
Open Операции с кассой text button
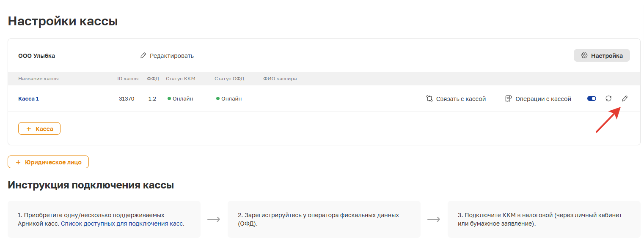pos(543,99)
